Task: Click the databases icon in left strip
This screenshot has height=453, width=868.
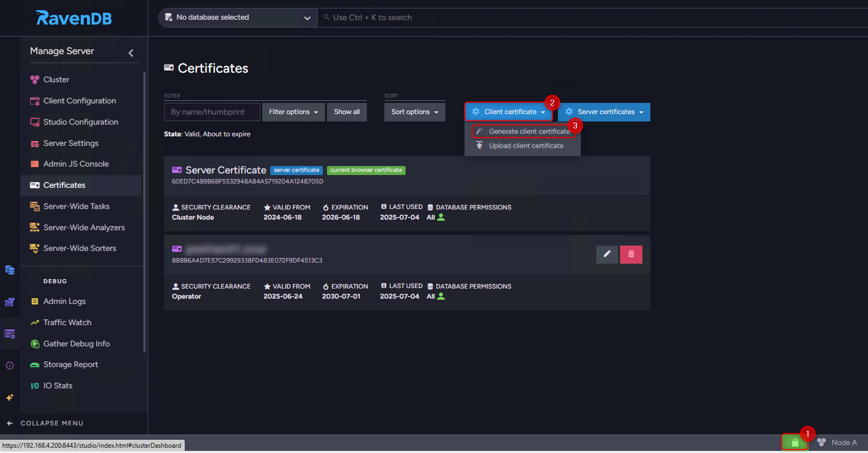Action: 10,270
